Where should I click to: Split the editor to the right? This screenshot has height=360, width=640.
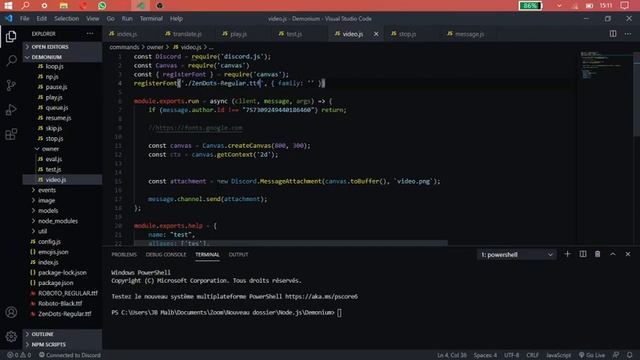point(613,34)
